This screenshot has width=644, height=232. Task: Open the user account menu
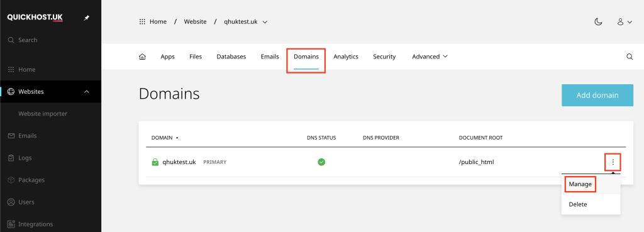[x=625, y=22]
